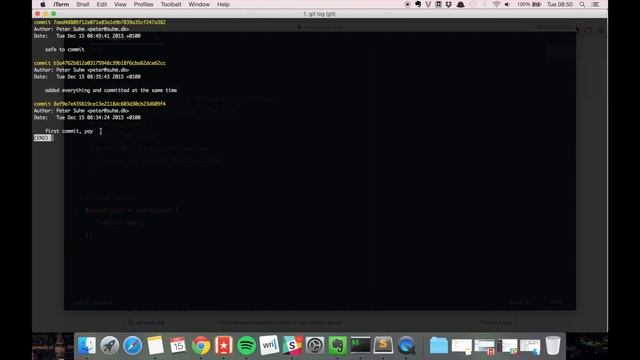This screenshot has width=640, height=360.
Task: Open QuickTime Player from the Dock
Action: pos(406,345)
